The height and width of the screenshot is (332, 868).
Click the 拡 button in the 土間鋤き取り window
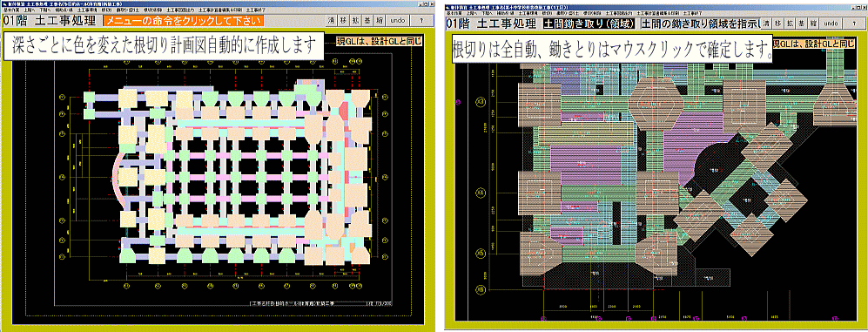790,24
